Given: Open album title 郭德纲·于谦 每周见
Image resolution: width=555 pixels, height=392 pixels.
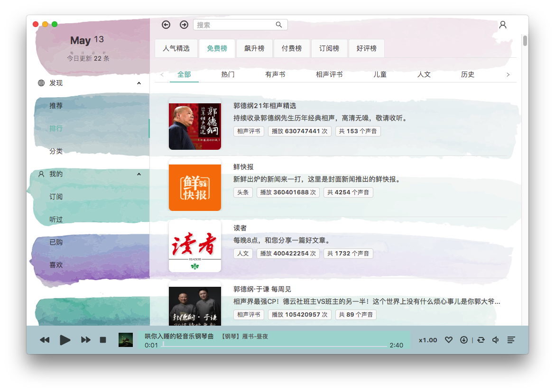Looking at the screenshot, I should point(262,290).
